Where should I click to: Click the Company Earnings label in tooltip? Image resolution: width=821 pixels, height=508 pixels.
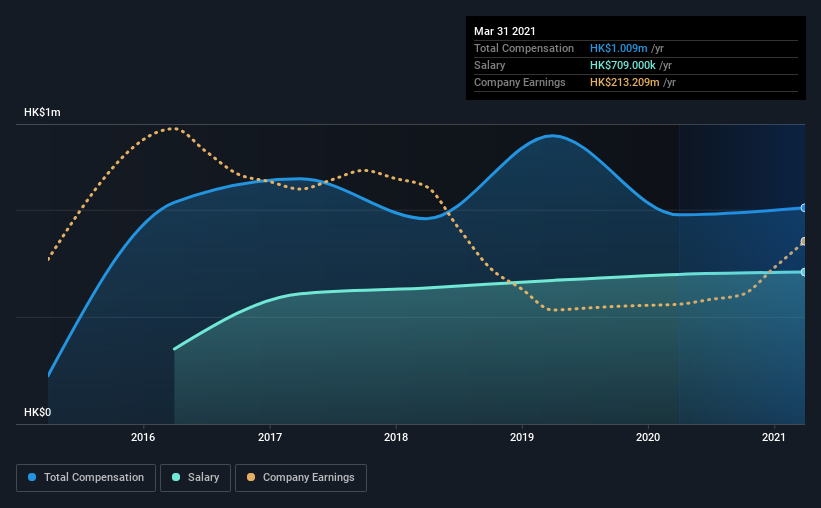(520, 82)
